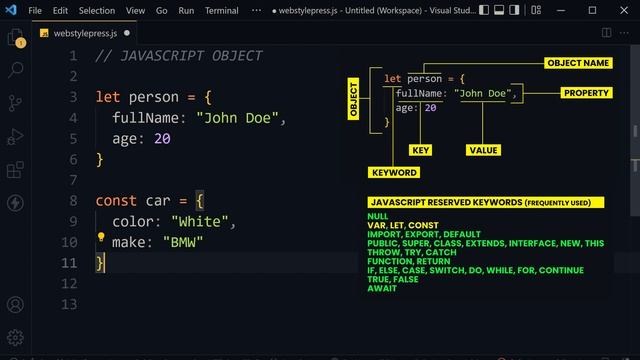
Task: Open the Run menu
Action: (x=186, y=11)
